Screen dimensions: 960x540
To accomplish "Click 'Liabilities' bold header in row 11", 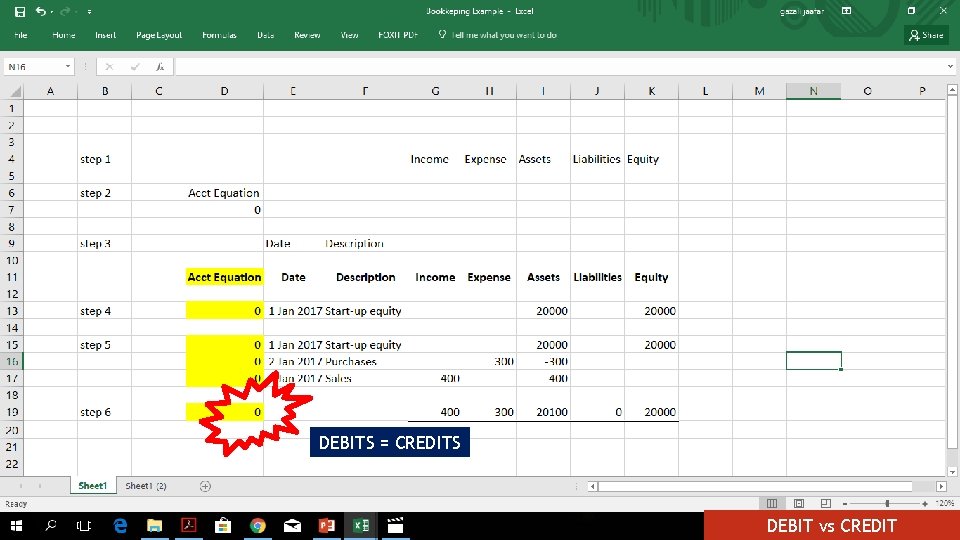I will (597, 277).
